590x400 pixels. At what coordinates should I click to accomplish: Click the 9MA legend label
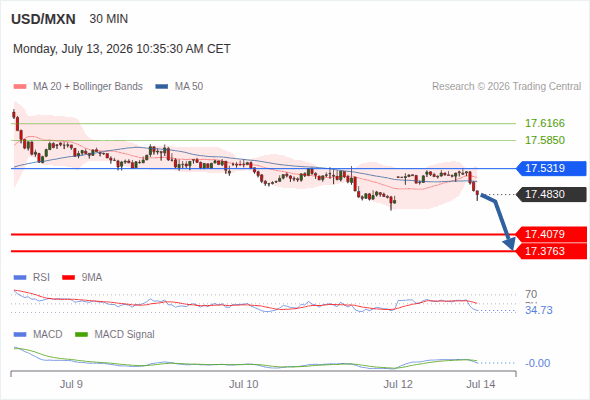coord(92,278)
